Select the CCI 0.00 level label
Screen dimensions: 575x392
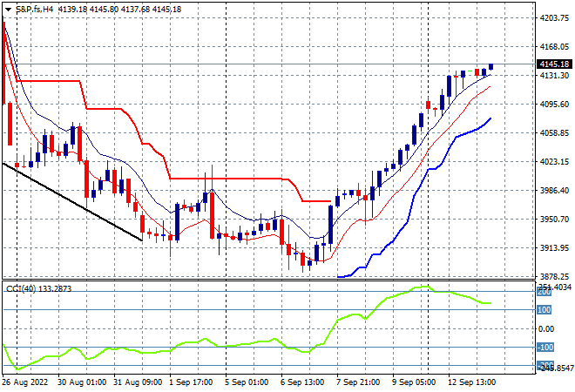(546, 329)
